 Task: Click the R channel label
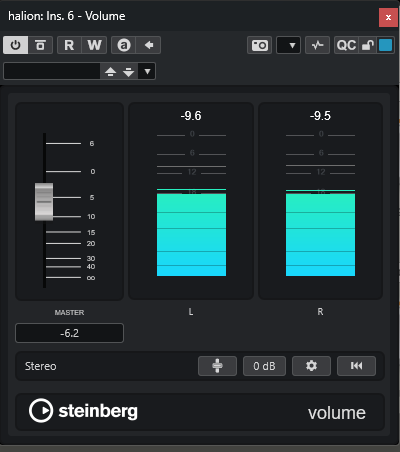point(320,312)
